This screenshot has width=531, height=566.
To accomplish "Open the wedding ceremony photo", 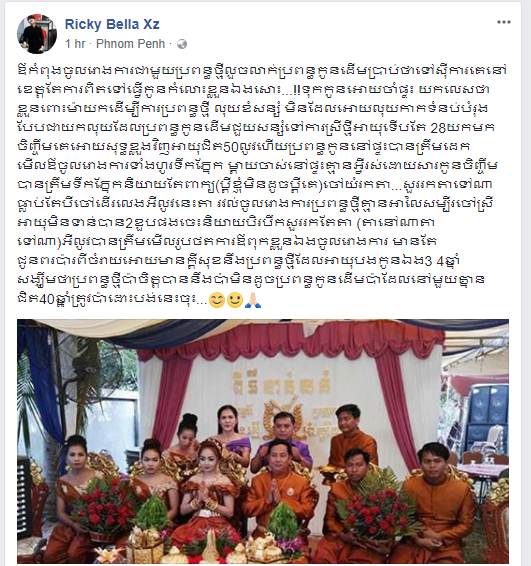I will pos(263,441).
